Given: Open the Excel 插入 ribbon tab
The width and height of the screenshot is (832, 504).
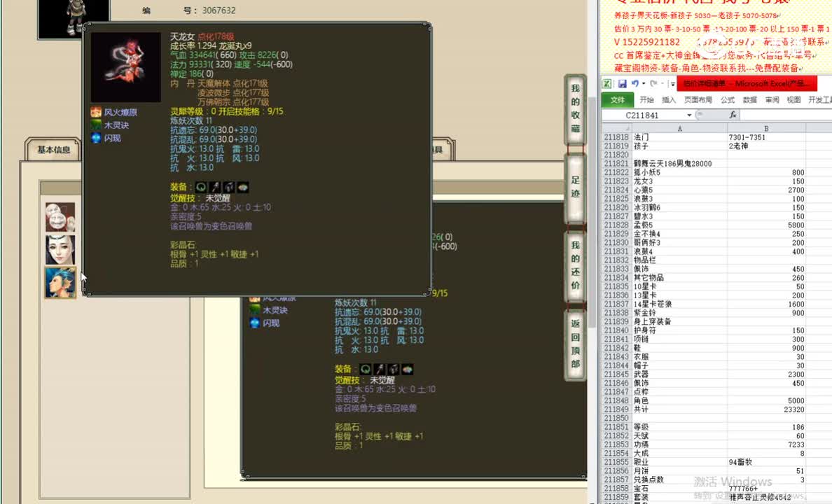Looking at the screenshot, I should click(x=669, y=99).
